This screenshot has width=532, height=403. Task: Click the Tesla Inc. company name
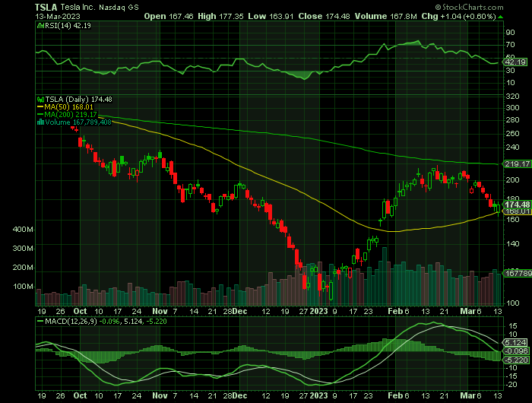point(79,7)
